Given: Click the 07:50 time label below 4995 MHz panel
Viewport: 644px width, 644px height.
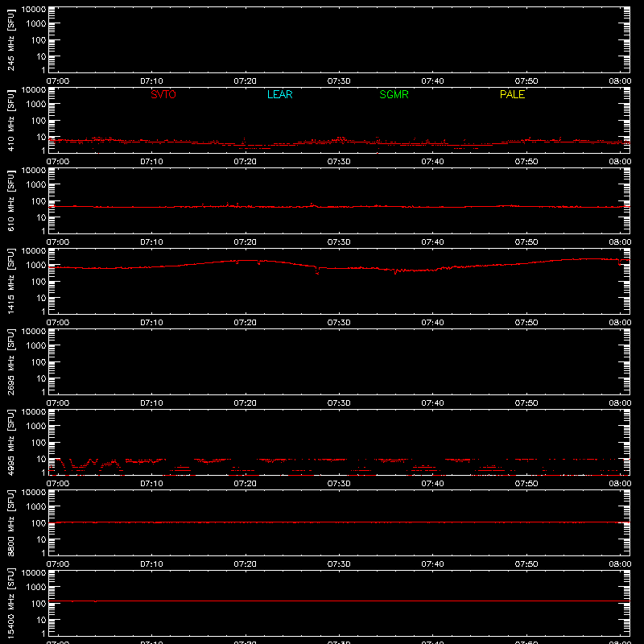Looking at the screenshot, I should click(x=526, y=484).
